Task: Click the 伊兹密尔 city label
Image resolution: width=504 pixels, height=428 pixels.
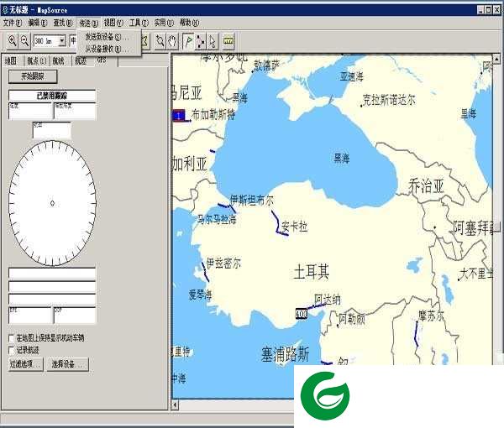Action: (x=223, y=264)
